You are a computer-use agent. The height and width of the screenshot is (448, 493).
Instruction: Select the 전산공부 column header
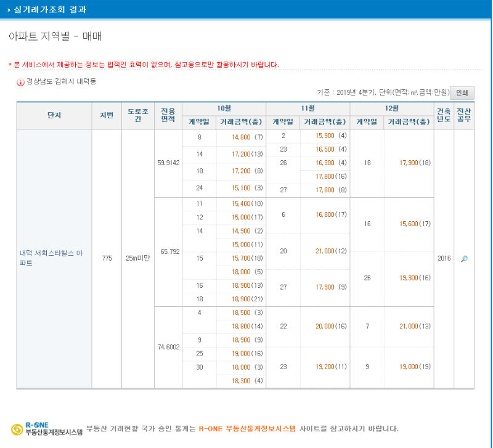pyautogui.click(x=464, y=115)
